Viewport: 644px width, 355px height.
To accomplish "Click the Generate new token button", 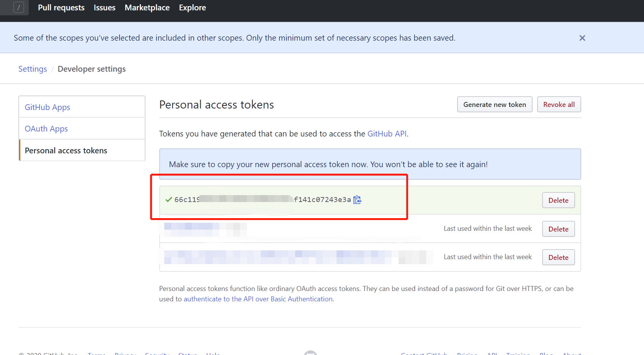I will coord(495,104).
